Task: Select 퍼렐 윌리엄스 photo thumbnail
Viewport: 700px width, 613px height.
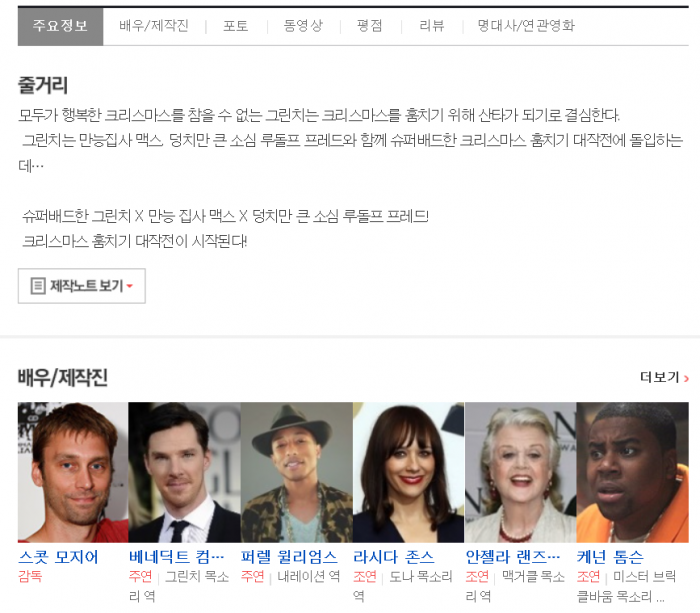Action: point(296,472)
